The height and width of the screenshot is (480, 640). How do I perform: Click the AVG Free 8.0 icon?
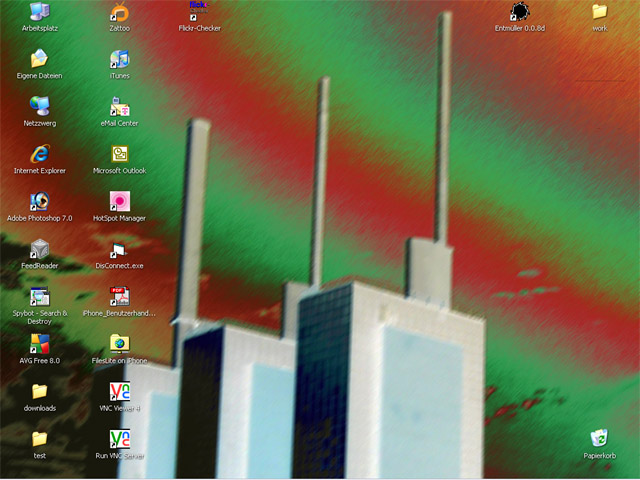40,344
